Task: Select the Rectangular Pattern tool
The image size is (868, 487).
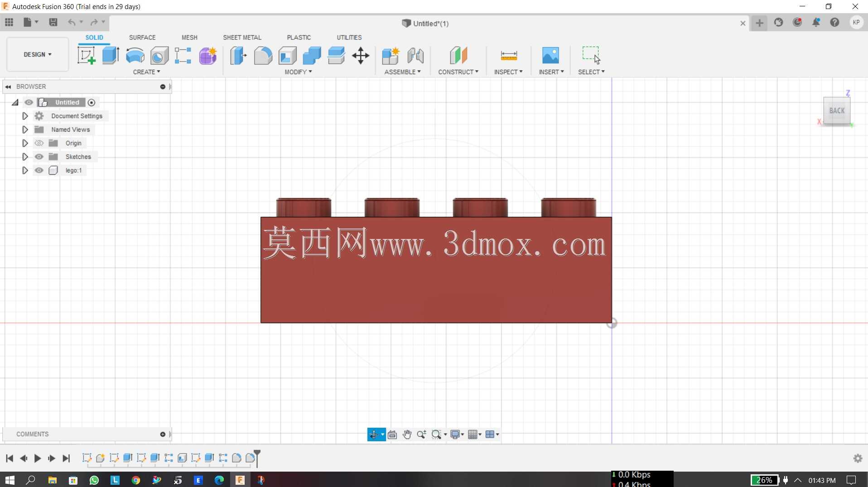Action: [183, 56]
